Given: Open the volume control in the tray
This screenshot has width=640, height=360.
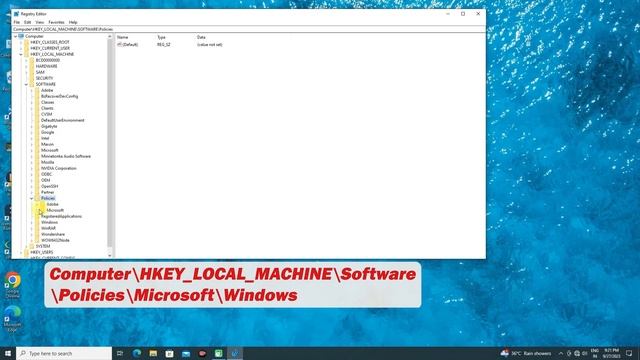Looking at the screenshot, I should tap(584, 353).
